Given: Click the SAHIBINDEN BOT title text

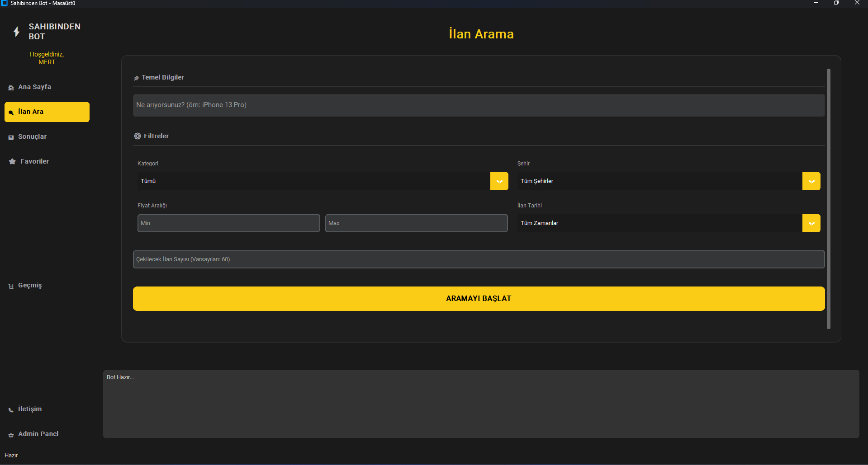Looking at the screenshot, I should click(x=55, y=32).
